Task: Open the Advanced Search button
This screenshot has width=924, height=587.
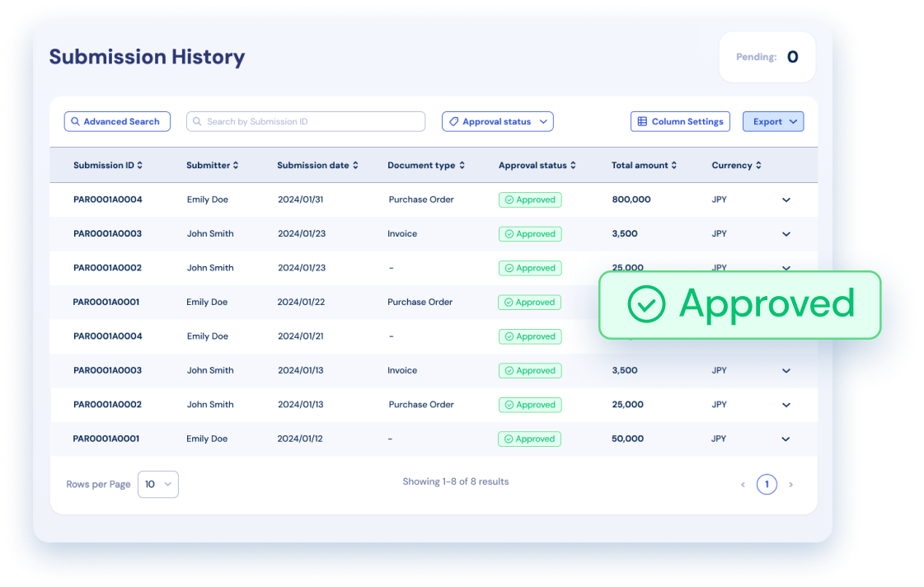Action: (x=117, y=121)
